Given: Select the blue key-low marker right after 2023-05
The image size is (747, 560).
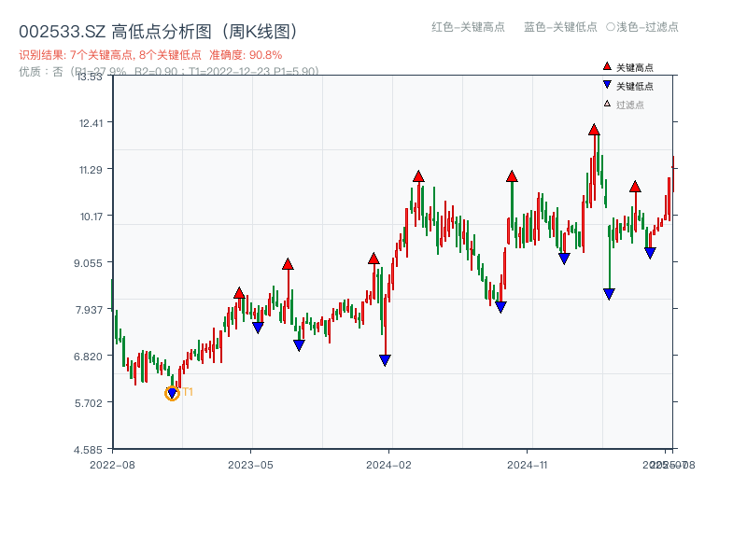Looking at the screenshot, I should [258, 328].
